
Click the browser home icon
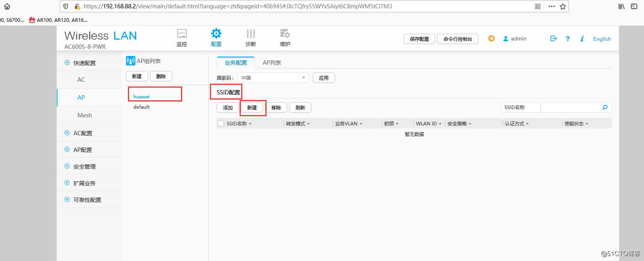[7, 6]
